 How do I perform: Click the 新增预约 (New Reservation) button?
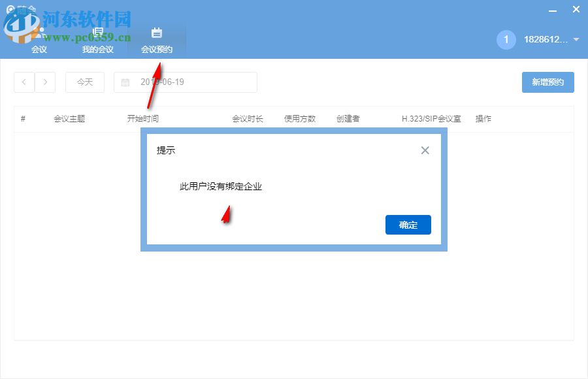click(x=547, y=82)
